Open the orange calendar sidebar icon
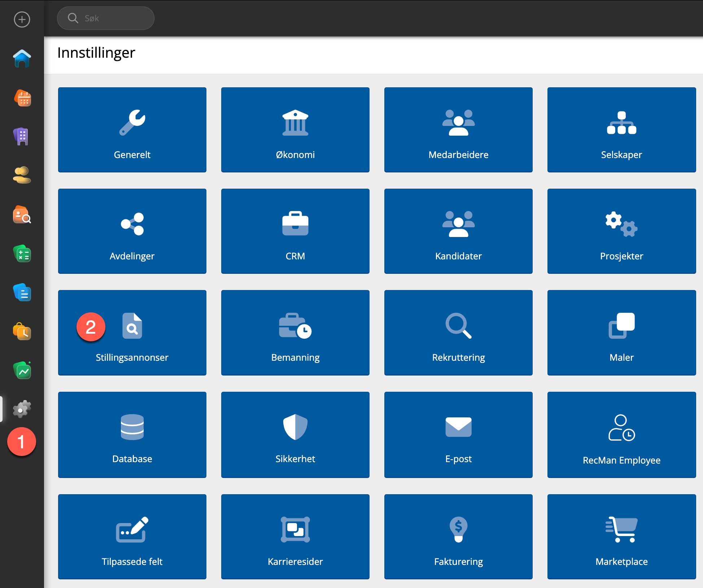 click(x=22, y=98)
